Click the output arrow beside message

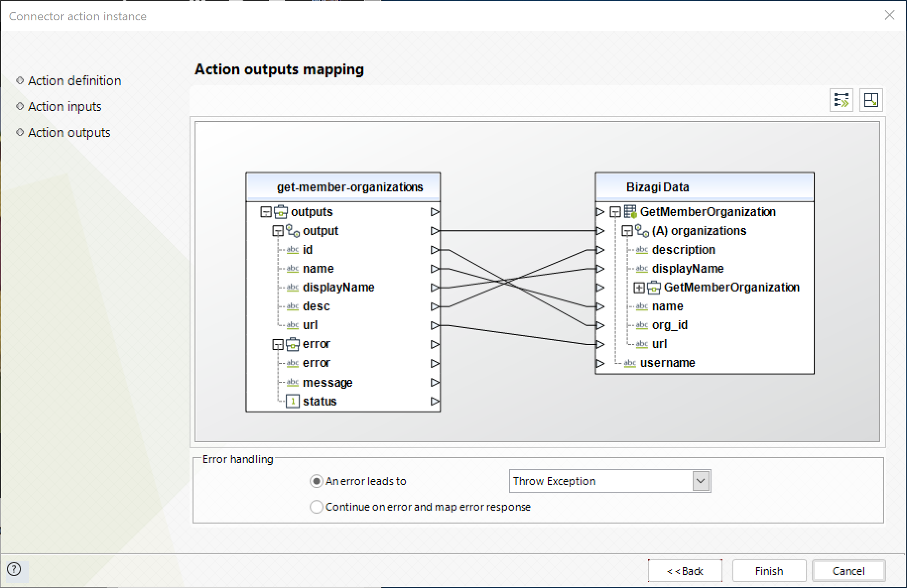435,382
